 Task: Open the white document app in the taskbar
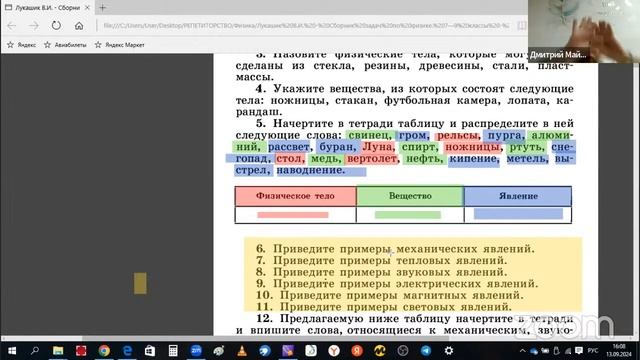pyautogui.click(x=311, y=351)
